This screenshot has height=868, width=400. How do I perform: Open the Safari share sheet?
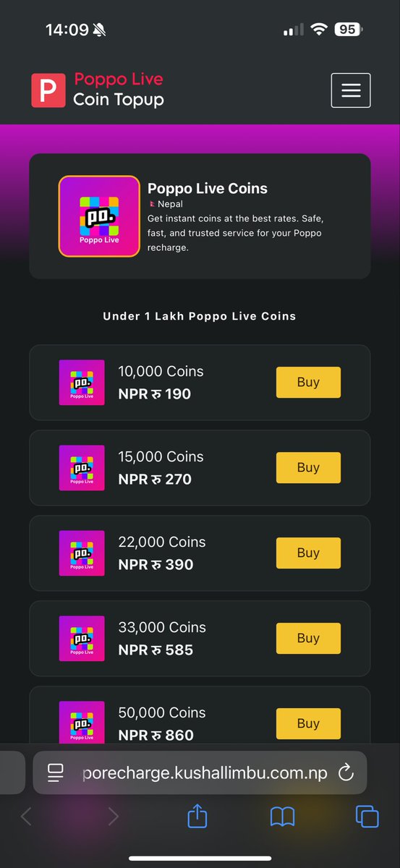(197, 816)
